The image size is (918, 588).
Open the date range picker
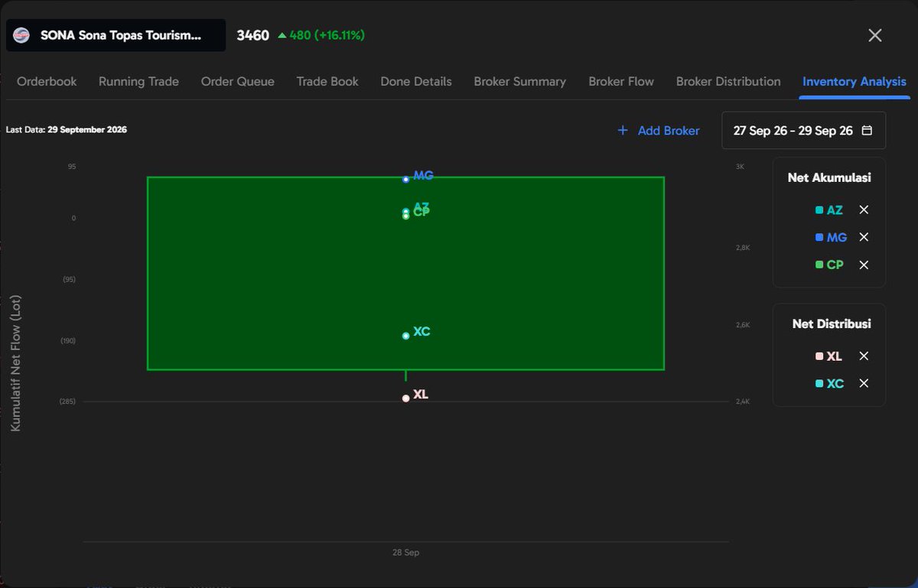tap(804, 130)
